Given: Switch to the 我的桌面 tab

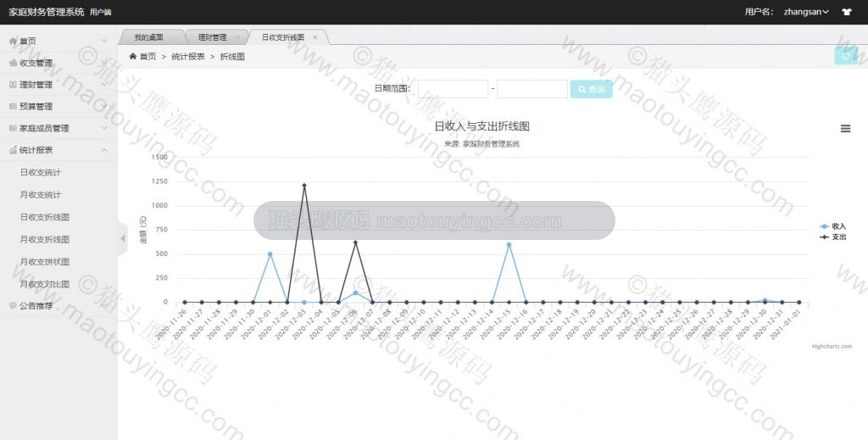Looking at the screenshot, I should click(149, 37).
